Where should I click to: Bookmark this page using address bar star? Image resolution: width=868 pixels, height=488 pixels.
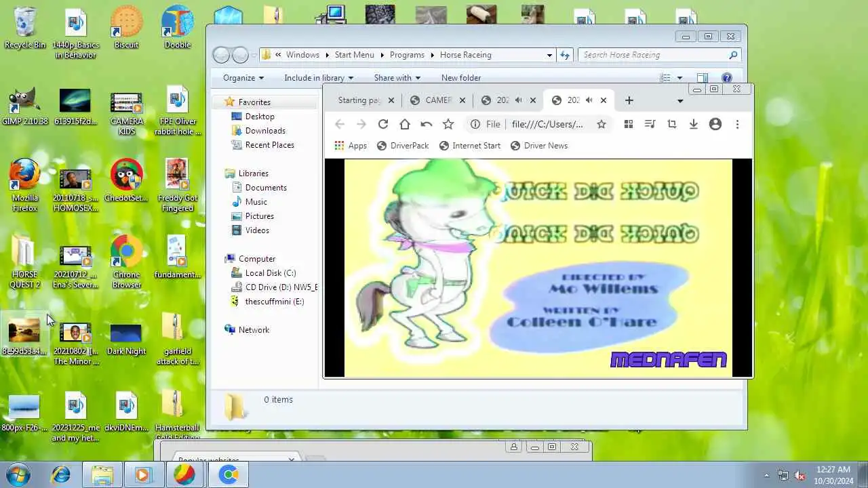click(601, 124)
